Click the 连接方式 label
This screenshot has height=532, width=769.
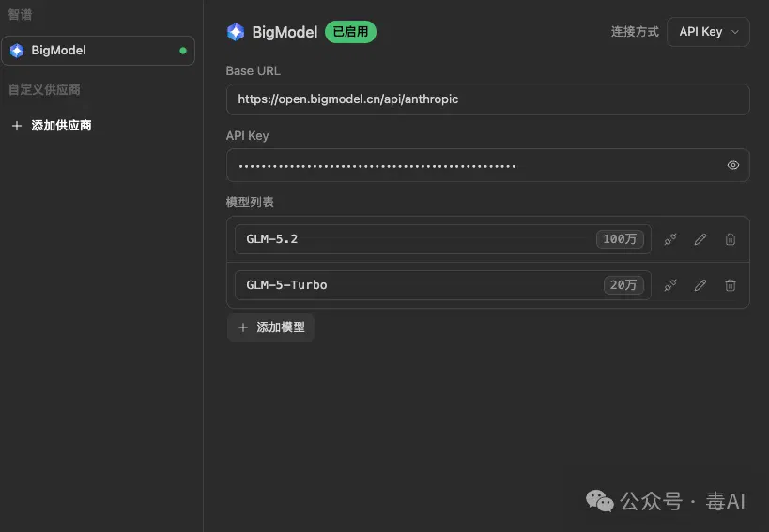[635, 32]
